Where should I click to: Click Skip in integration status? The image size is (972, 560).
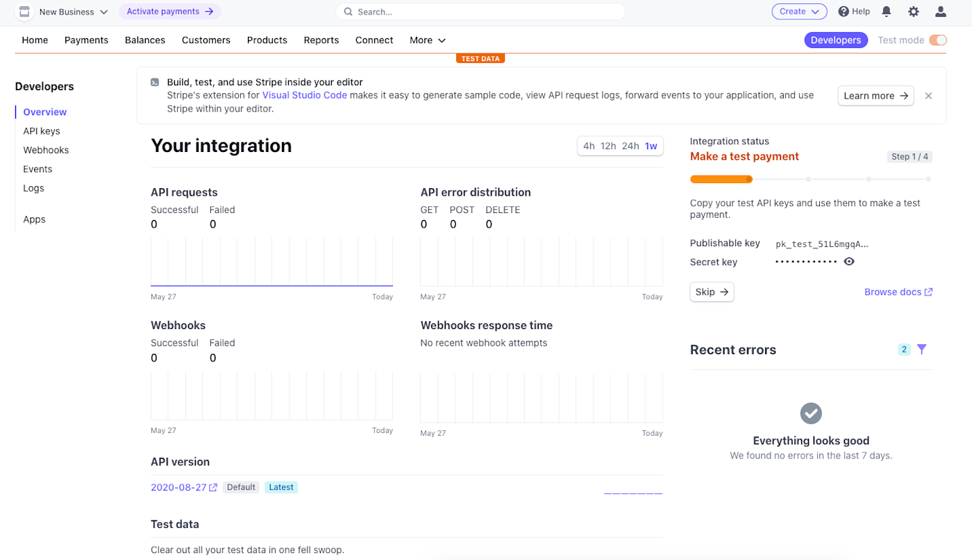click(712, 292)
